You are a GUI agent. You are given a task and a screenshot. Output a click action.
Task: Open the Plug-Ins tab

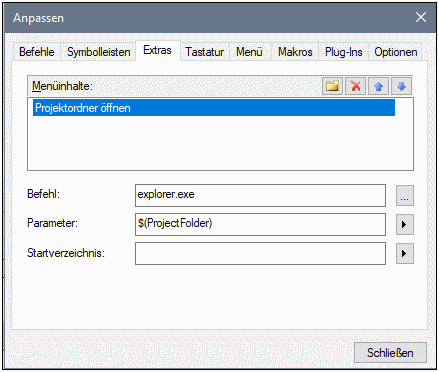pos(344,52)
